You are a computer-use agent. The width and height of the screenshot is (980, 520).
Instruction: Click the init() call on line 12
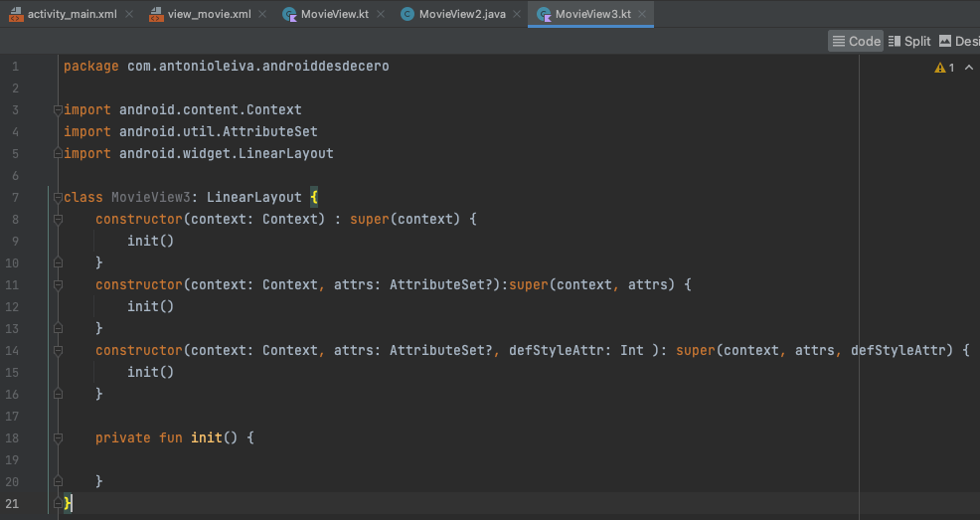point(151,307)
